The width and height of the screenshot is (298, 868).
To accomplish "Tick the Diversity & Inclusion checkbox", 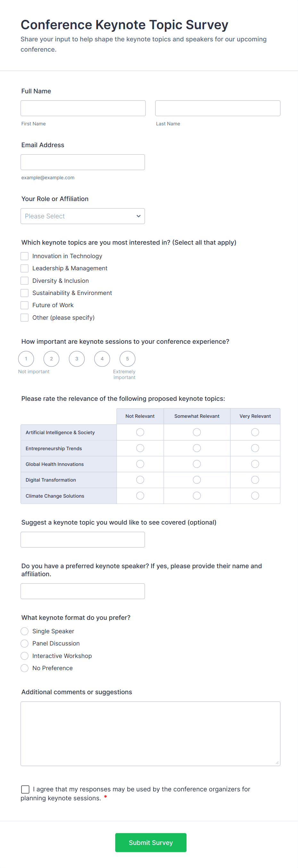I will click(25, 281).
